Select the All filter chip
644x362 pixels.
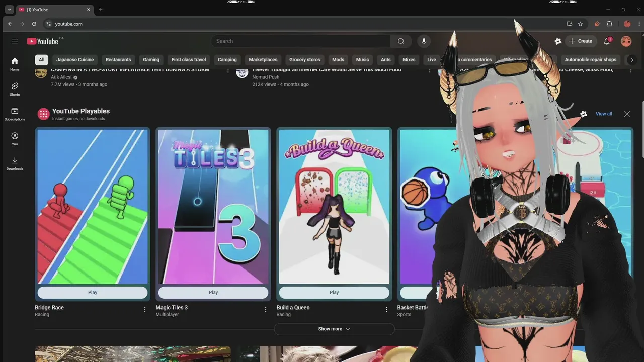pyautogui.click(x=41, y=59)
